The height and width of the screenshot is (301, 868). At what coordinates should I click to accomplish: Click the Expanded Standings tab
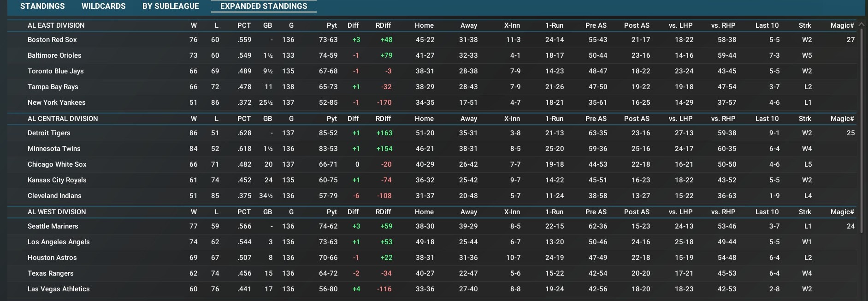coord(264,6)
